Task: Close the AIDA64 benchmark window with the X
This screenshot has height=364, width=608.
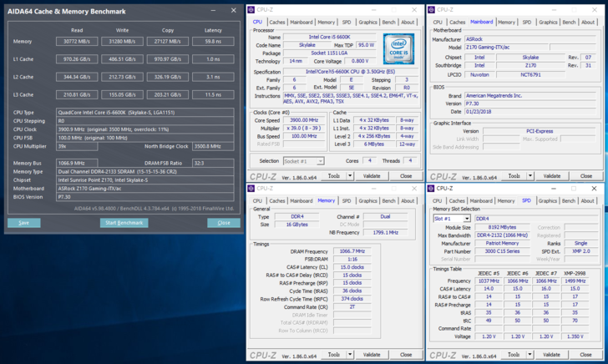Action: click(x=234, y=11)
